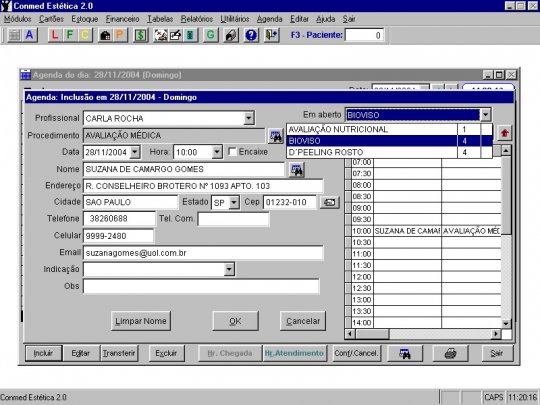Viewport: 540px width, 405px height.
Task: Search procedure with binoculars icon beside Procedimento
Action: [276, 136]
